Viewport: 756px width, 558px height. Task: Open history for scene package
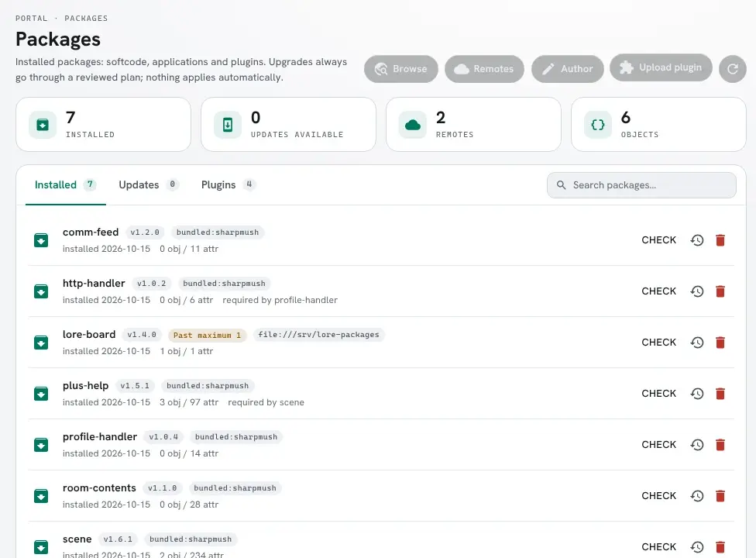point(696,547)
